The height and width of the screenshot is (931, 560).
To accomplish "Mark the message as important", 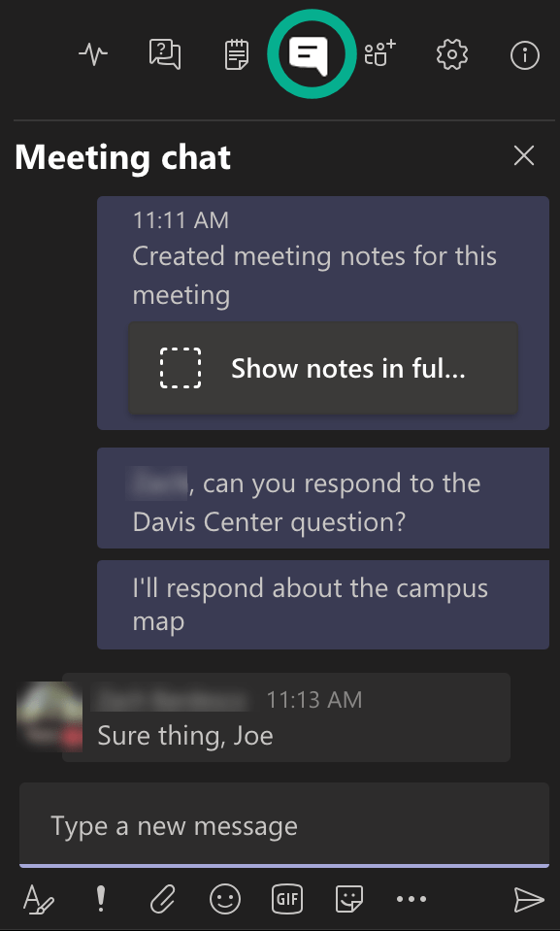I will click(100, 900).
